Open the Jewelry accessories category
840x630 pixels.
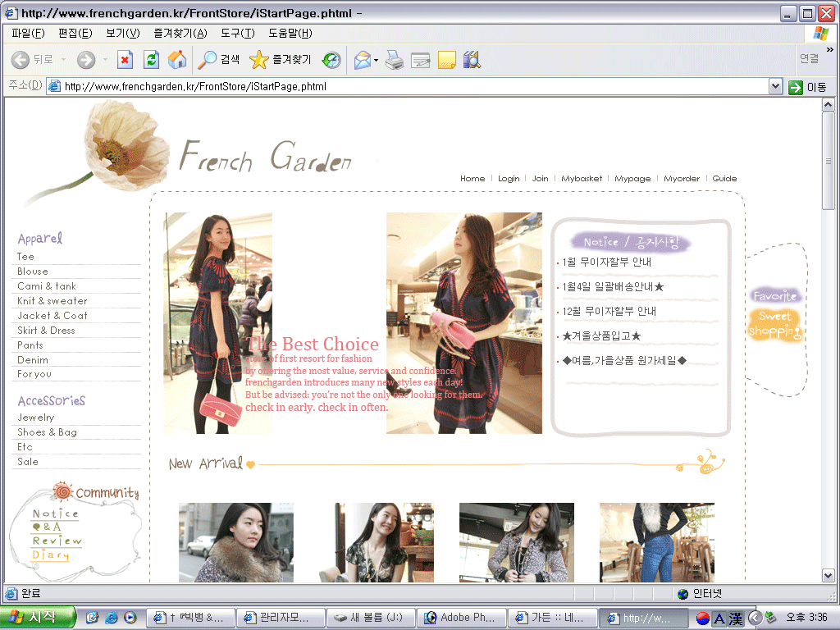[35, 418]
